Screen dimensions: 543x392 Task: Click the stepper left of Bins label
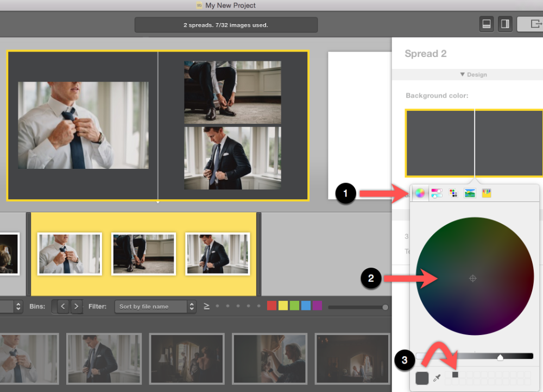(18, 306)
